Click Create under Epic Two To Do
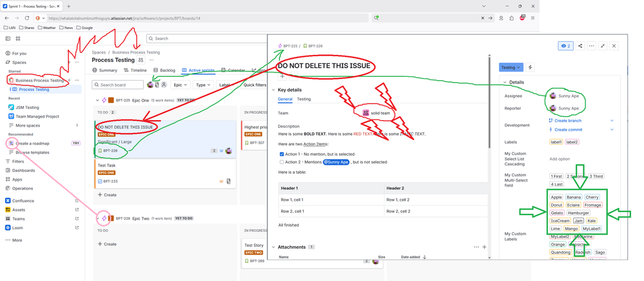Screen dimensions: 644x281 pyautogui.click(x=107, y=244)
